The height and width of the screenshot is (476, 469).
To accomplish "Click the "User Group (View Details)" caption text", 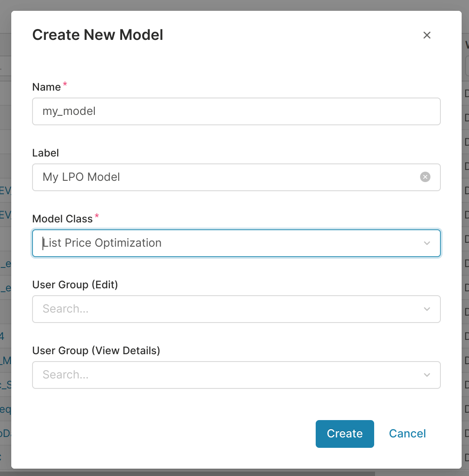I will tap(96, 351).
